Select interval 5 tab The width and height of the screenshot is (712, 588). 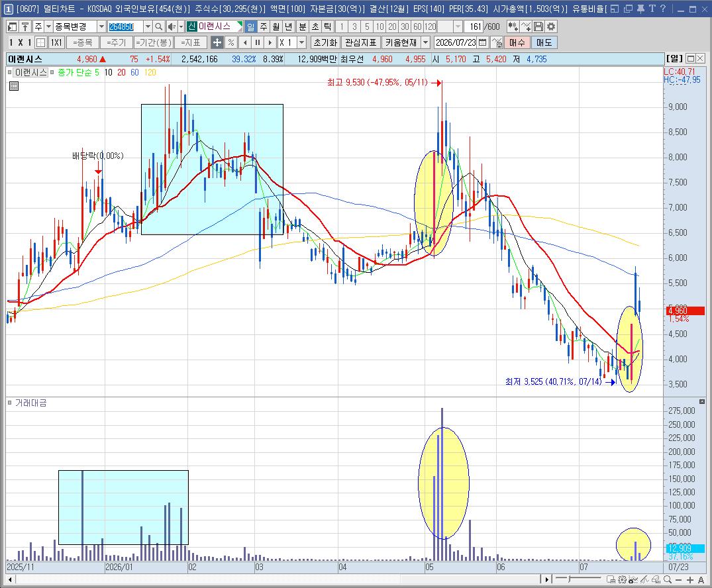[x=367, y=26]
